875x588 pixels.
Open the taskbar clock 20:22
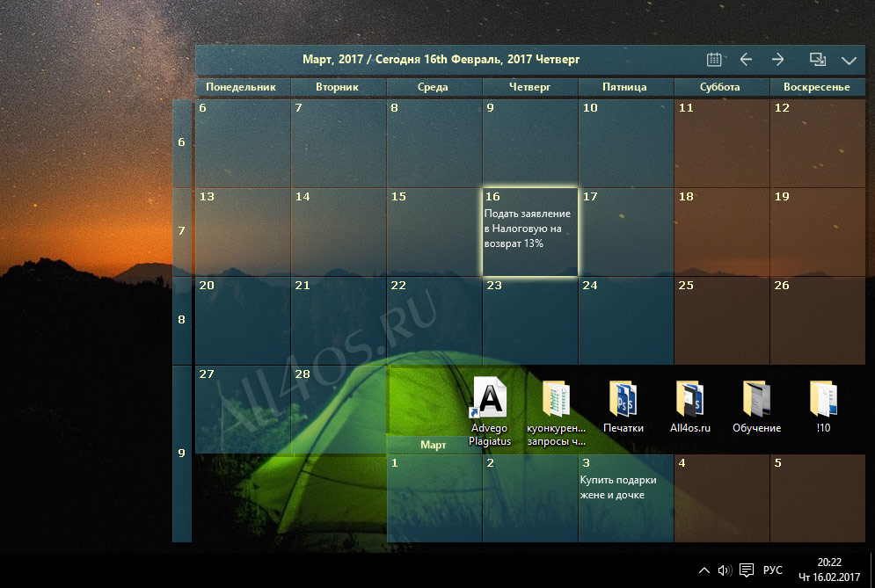pos(829,570)
